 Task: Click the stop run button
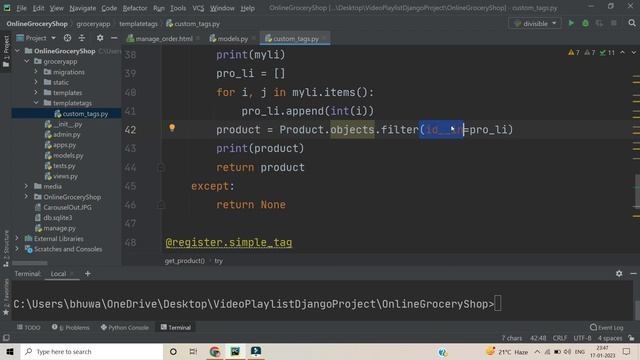[x=613, y=23]
